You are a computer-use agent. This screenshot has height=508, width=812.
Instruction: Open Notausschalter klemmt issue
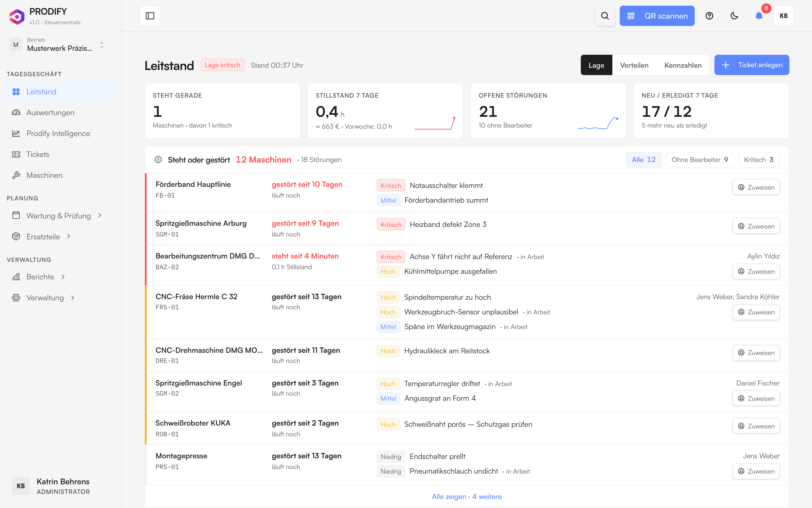(x=446, y=185)
